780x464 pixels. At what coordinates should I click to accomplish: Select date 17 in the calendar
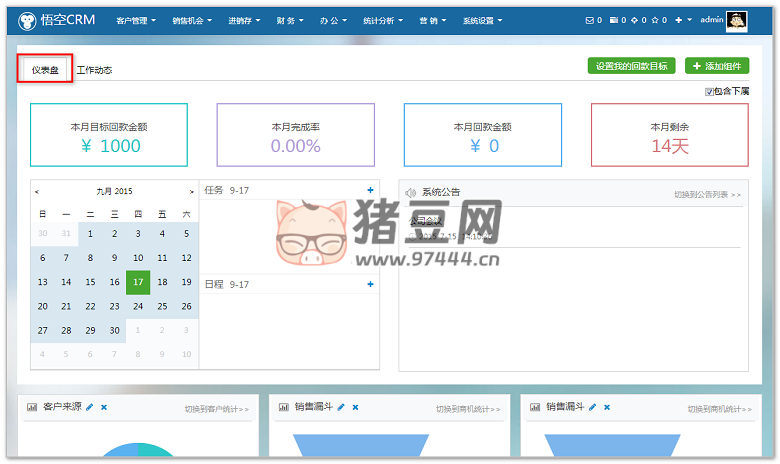pyautogui.click(x=138, y=282)
